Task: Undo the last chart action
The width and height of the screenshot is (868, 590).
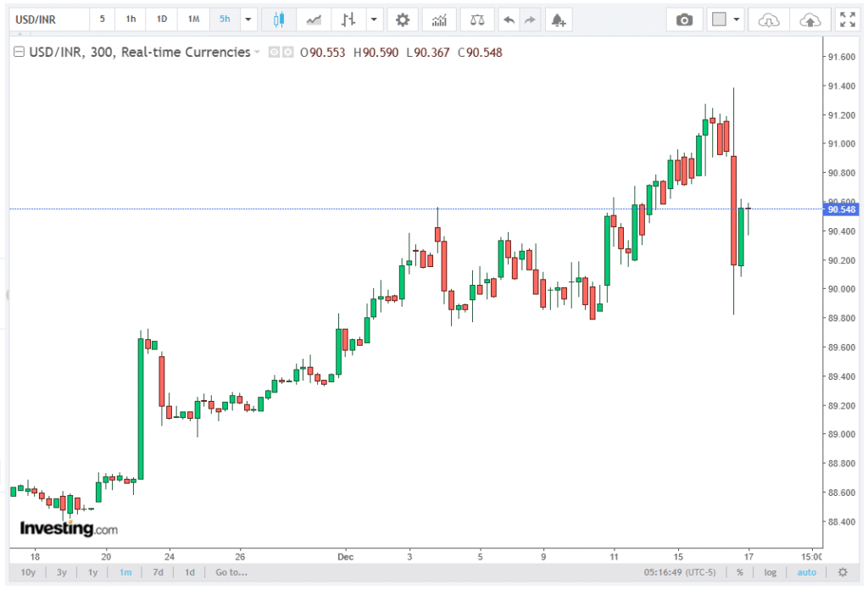Action: [509, 19]
